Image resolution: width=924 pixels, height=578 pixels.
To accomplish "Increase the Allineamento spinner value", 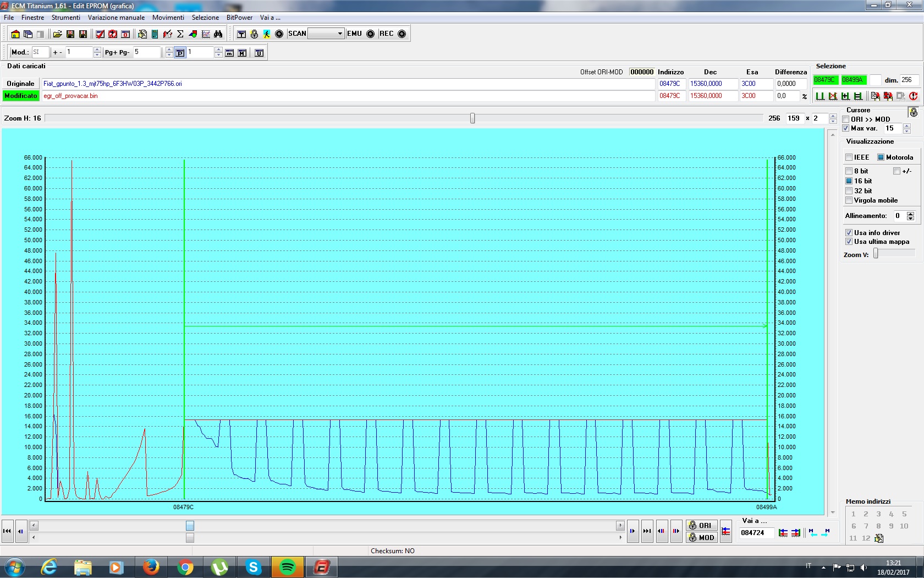I will 911,214.
